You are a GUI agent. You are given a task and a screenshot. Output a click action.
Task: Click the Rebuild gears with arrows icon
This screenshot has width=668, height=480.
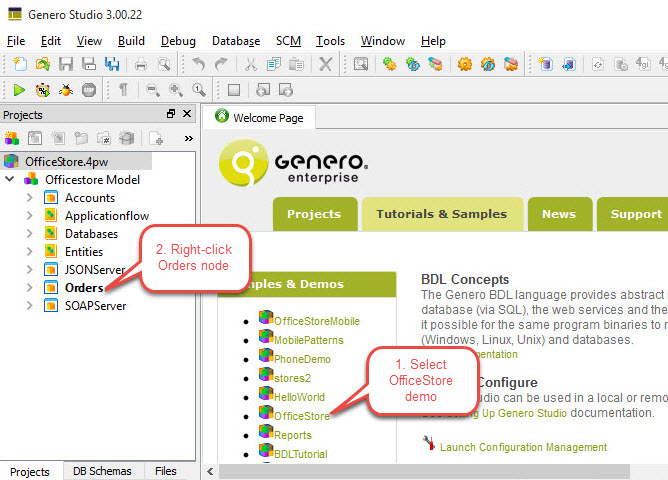point(412,64)
